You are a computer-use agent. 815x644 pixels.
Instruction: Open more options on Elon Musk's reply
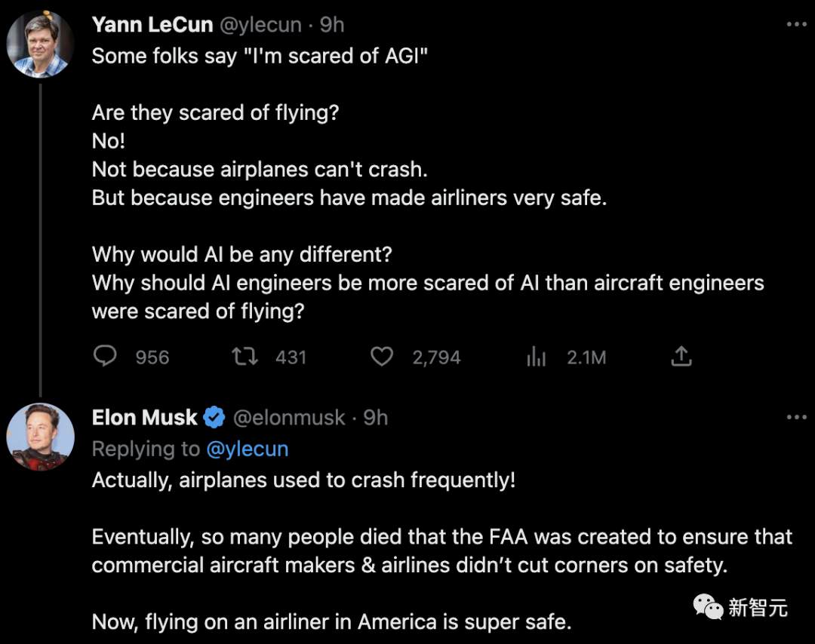[x=796, y=417]
